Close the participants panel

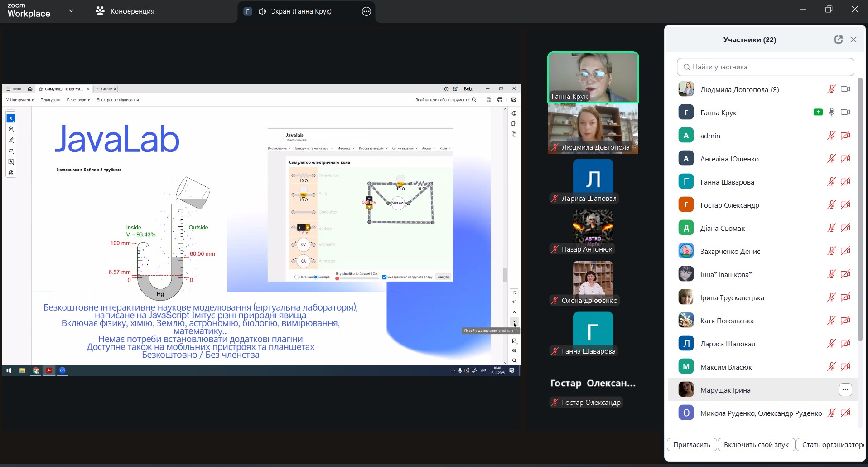tap(854, 39)
